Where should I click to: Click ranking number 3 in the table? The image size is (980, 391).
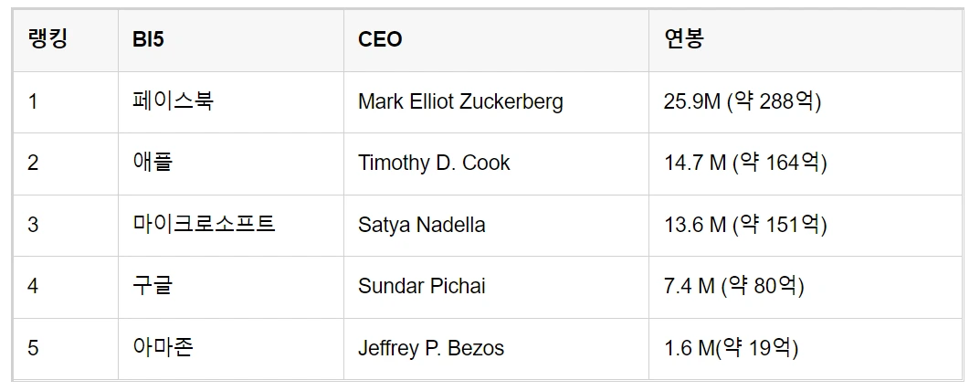coord(33,225)
